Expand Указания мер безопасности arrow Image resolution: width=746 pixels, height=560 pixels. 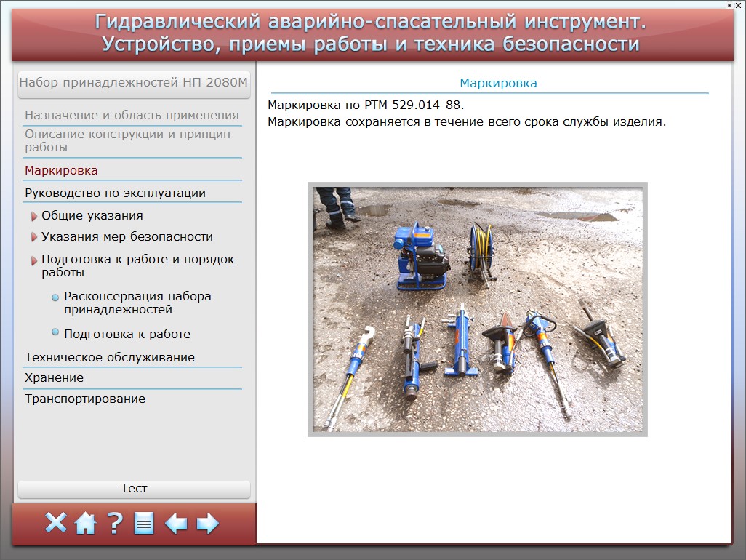click(34, 237)
